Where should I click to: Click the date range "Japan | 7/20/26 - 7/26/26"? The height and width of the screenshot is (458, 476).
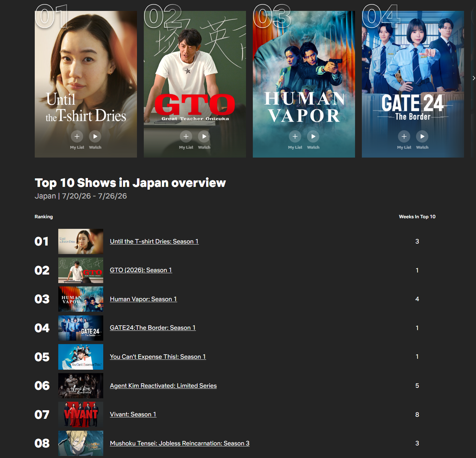[81, 196]
